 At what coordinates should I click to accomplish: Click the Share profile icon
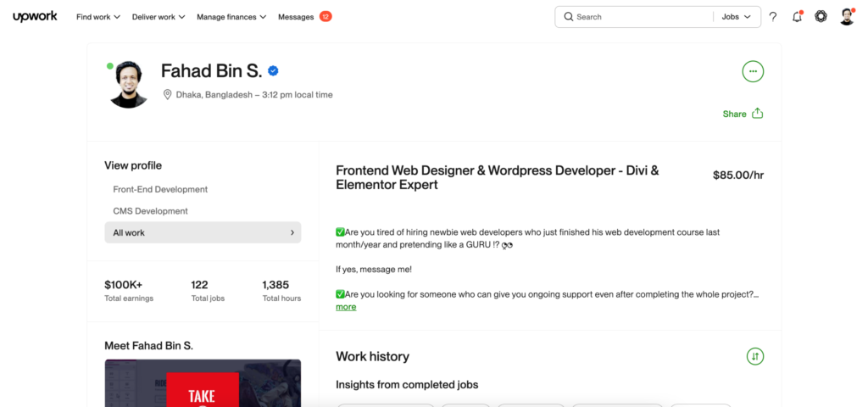[x=758, y=114]
